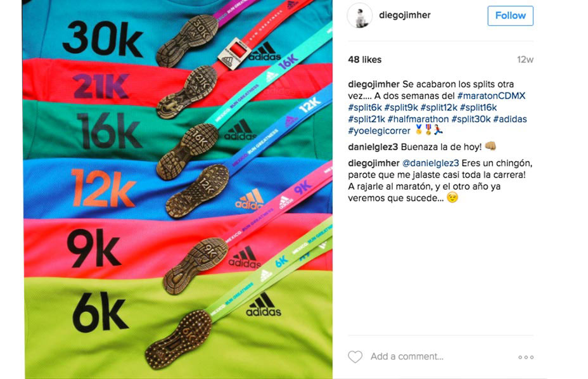Open the #split21k hashtag link
The image size is (588, 379).
click(x=366, y=119)
